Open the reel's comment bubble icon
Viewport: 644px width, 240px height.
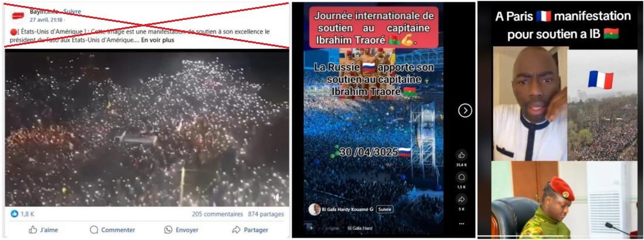[461, 177]
